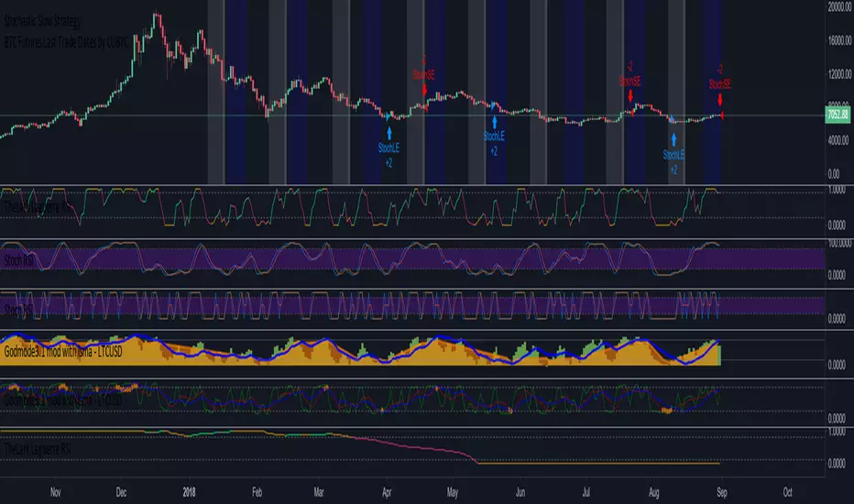The image size is (854, 504).
Task: Select the StochLE +2 label in mid-May
Action: coord(494,144)
